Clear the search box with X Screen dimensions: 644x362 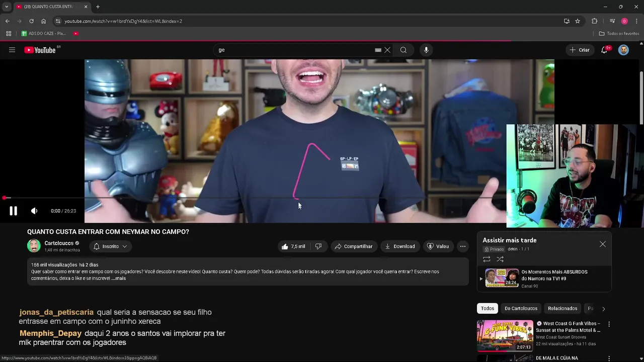[387, 50]
